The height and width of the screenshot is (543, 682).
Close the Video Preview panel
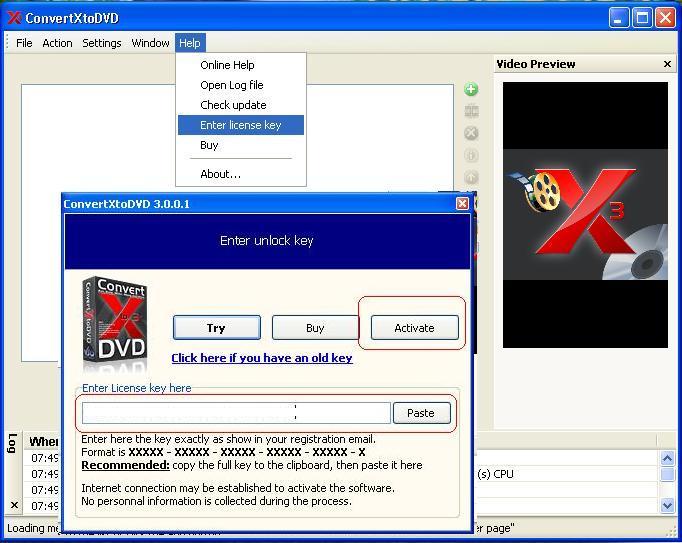tap(667, 64)
